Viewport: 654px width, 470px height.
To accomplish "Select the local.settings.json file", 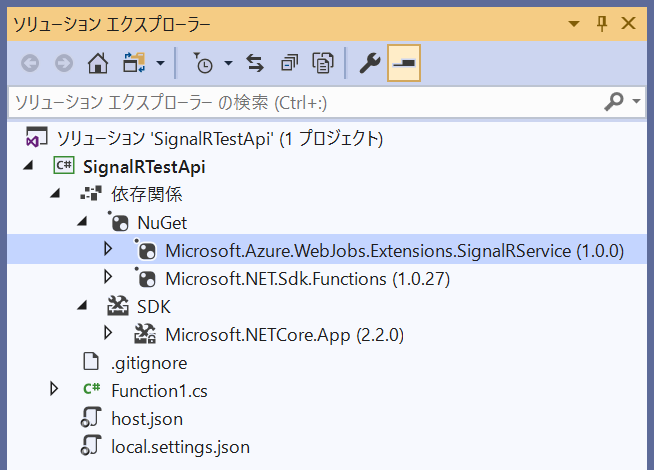I will (x=180, y=447).
